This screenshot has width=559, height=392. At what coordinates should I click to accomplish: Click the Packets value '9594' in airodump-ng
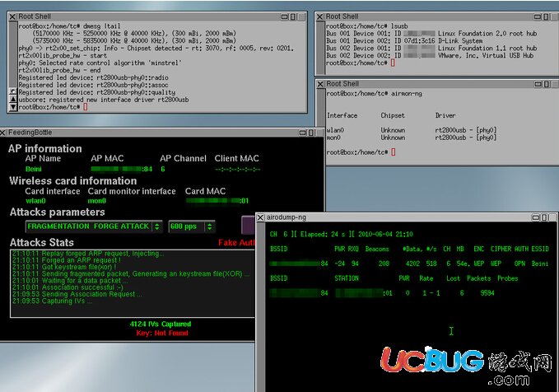coord(487,293)
